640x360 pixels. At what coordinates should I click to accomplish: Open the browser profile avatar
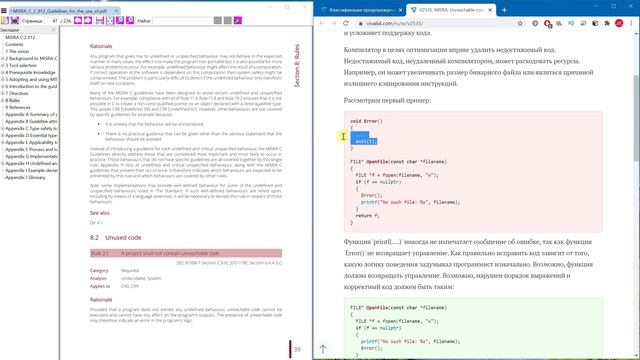619,23
